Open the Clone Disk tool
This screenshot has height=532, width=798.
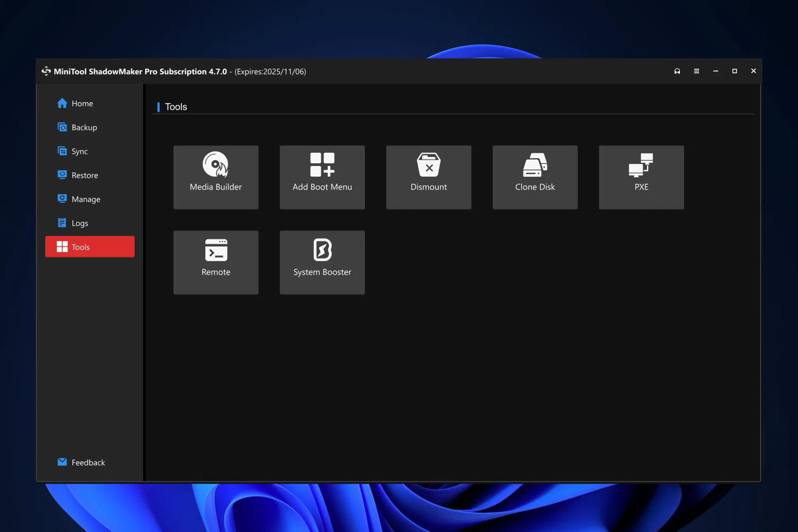point(535,177)
